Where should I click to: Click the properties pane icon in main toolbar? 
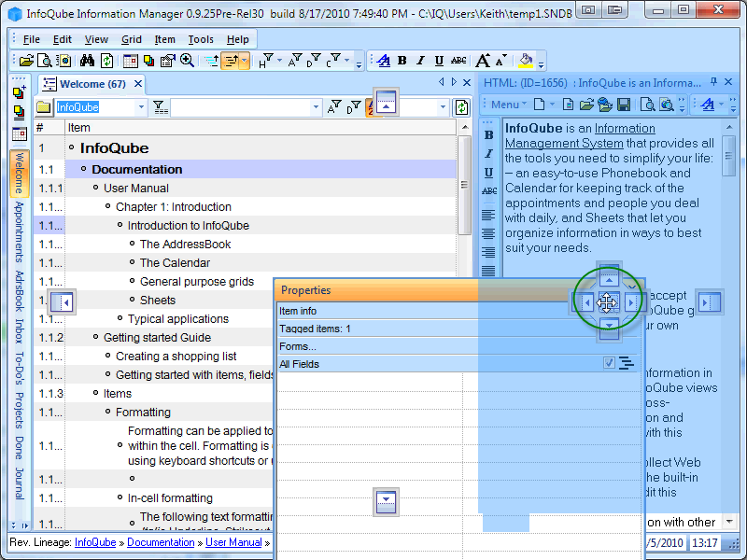(x=168, y=61)
